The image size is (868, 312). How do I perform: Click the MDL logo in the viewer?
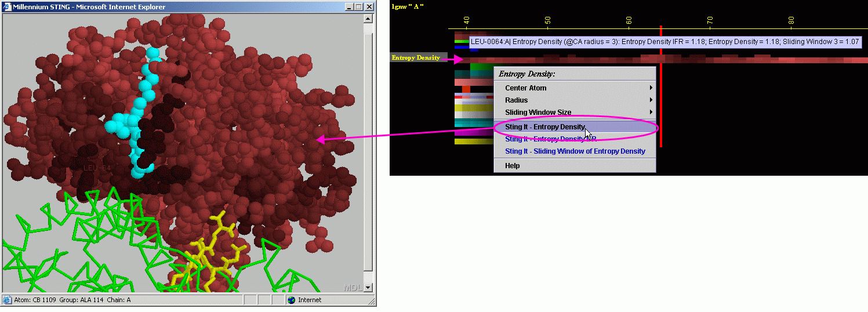352,287
